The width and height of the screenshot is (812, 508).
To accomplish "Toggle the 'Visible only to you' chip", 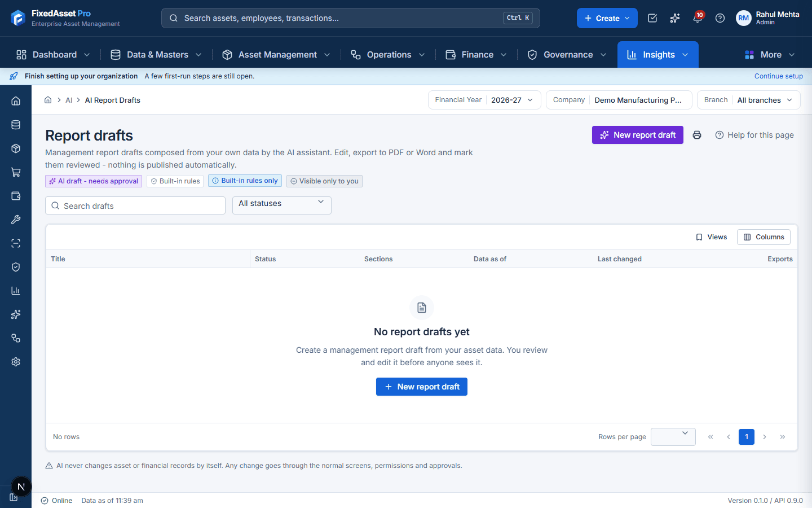I will click(324, 181).
